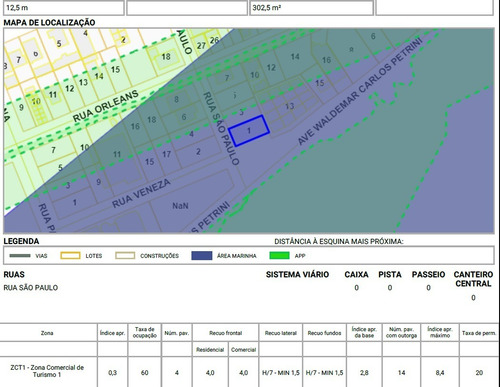Viewport: 500px width, 387px height.
Task: Click the Área Marinha legend swatch
Action: (x=202, y=256)
